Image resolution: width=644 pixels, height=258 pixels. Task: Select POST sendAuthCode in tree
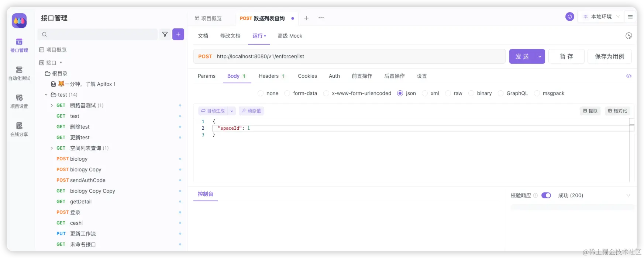point(81,180)
